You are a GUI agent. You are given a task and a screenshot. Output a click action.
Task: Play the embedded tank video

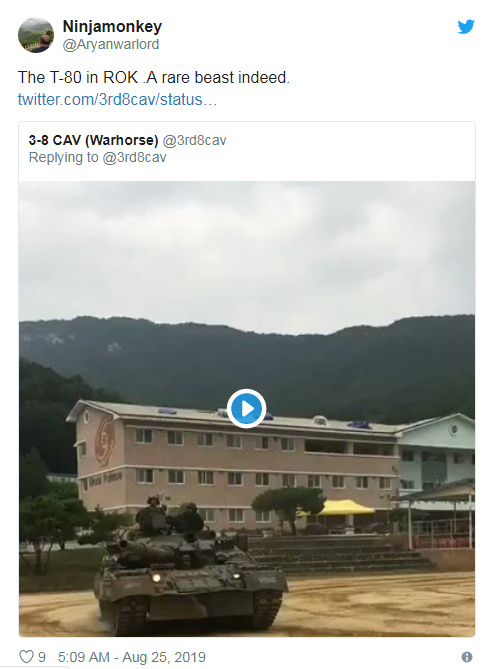pos(246,408)
